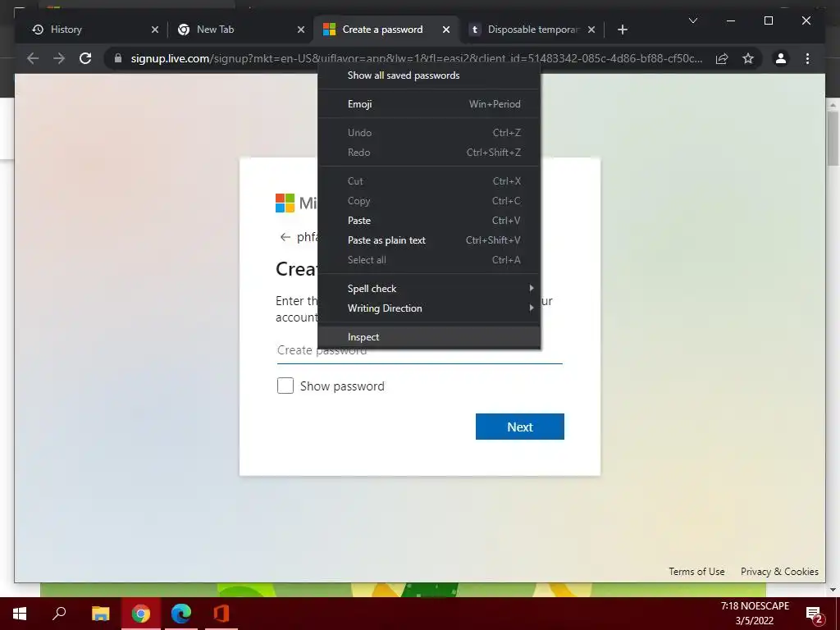Close the History tab
Viewport: 840px width, 630px height.
(155, 30)
